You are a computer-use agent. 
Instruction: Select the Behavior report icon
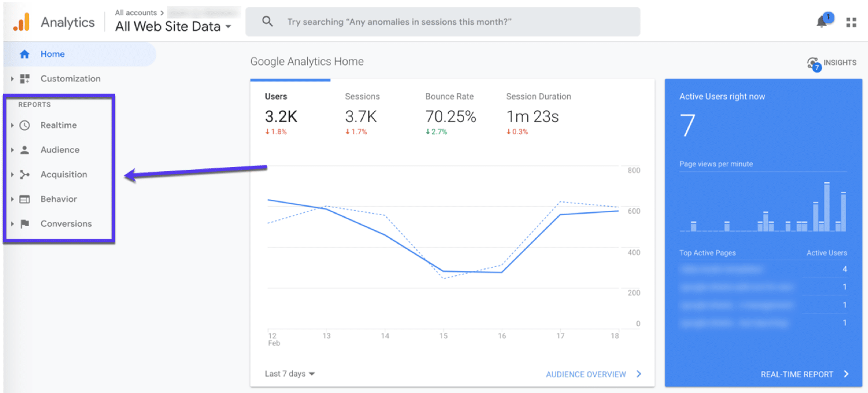click(24, 199)
